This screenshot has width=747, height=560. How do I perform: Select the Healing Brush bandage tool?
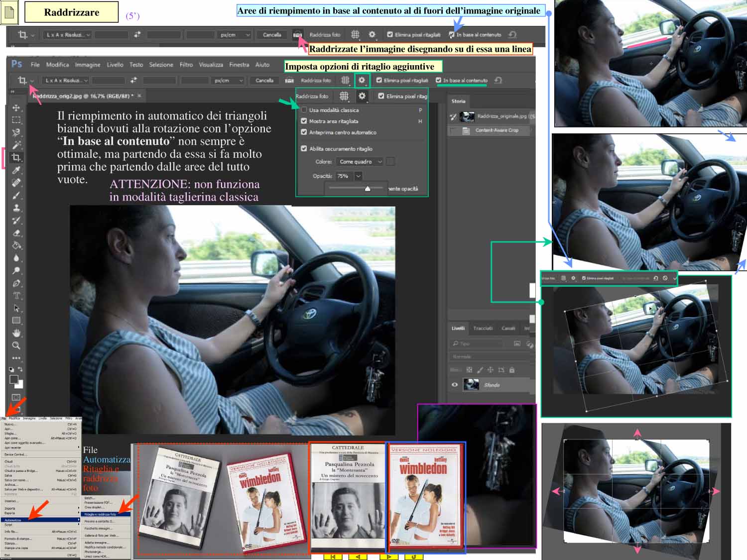(x=16, y=183)
